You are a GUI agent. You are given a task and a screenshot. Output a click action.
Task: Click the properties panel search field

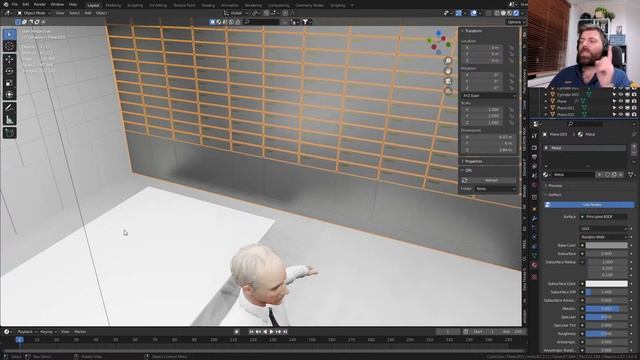coord(584,124)
